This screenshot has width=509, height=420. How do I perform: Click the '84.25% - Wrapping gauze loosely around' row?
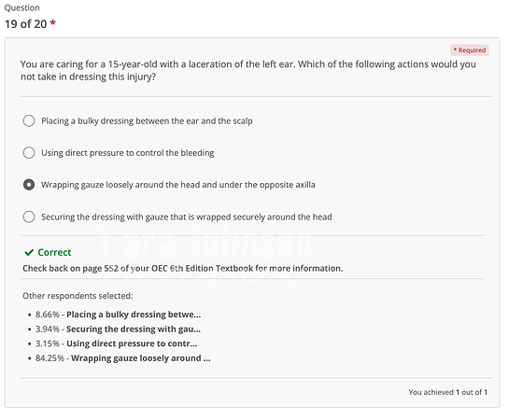tap(123, 358)
